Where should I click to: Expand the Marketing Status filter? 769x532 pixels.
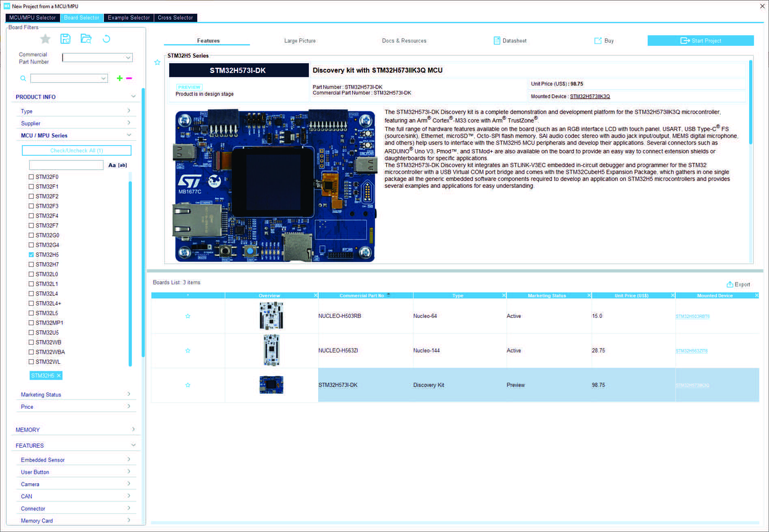[129, 394]
